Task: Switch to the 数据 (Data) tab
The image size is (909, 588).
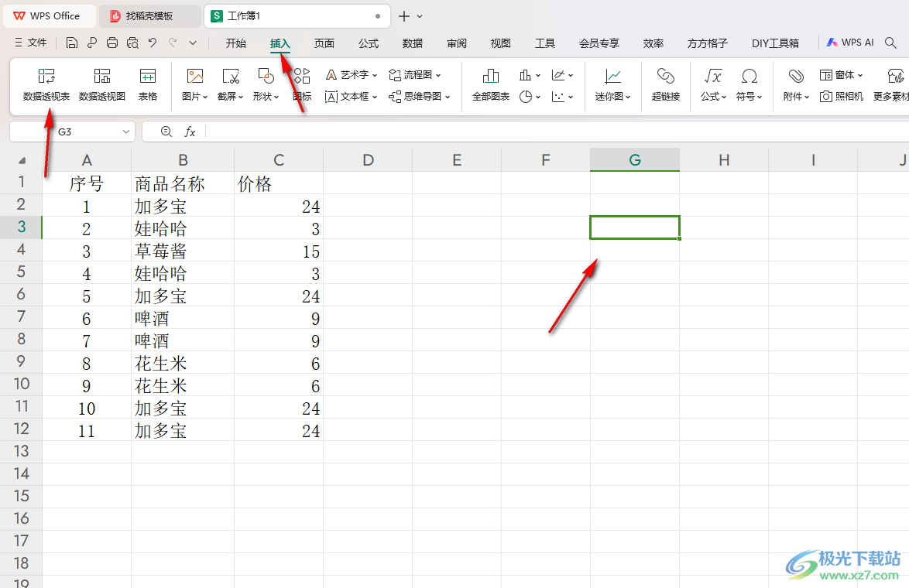Action: 412,43
